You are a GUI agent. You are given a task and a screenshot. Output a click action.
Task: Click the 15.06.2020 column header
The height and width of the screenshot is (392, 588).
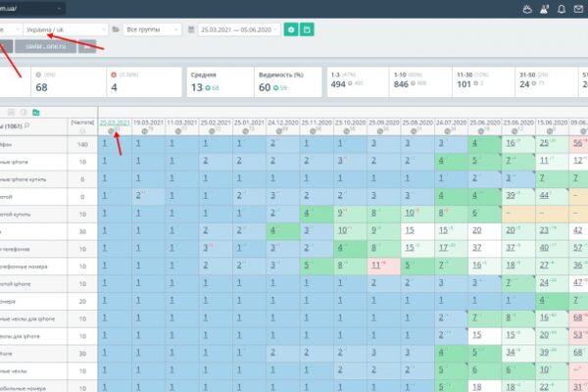[552, 122]
